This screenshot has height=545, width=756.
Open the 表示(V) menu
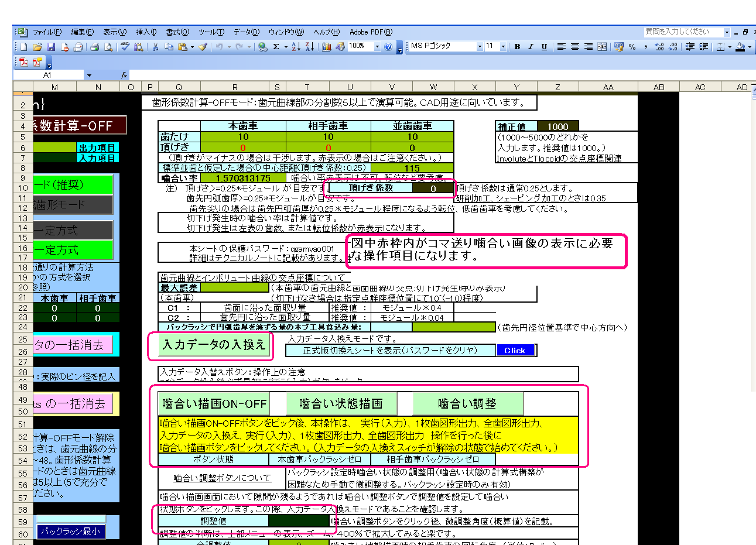pyautogui.click(x=115, y=32)
